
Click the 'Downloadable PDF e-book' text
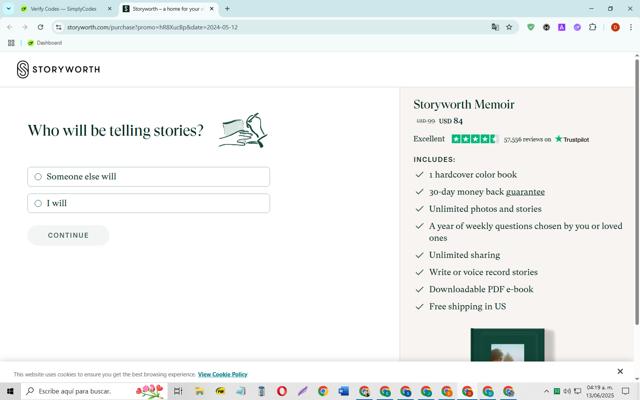[x=481, y=289]
